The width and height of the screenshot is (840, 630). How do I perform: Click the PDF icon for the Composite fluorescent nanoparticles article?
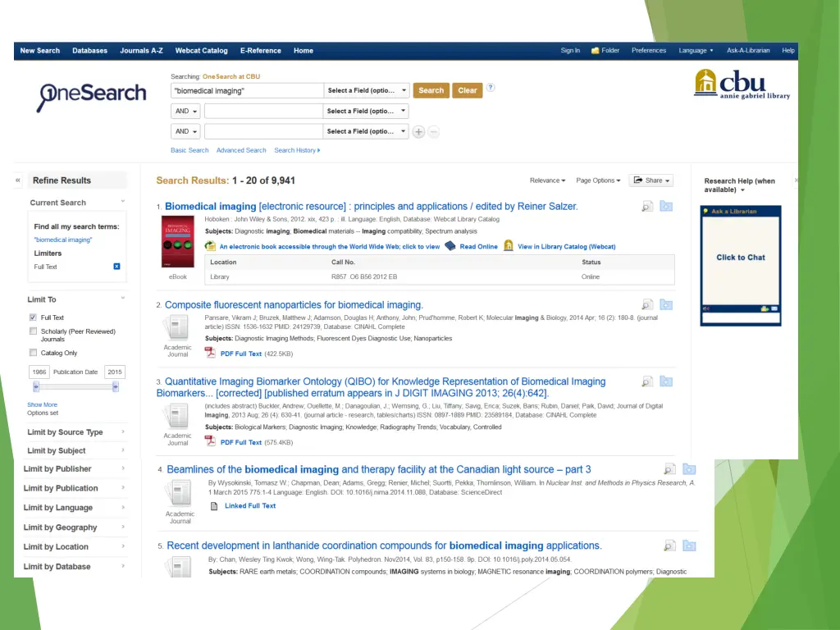pyautogui.click(x=210, y=353)
